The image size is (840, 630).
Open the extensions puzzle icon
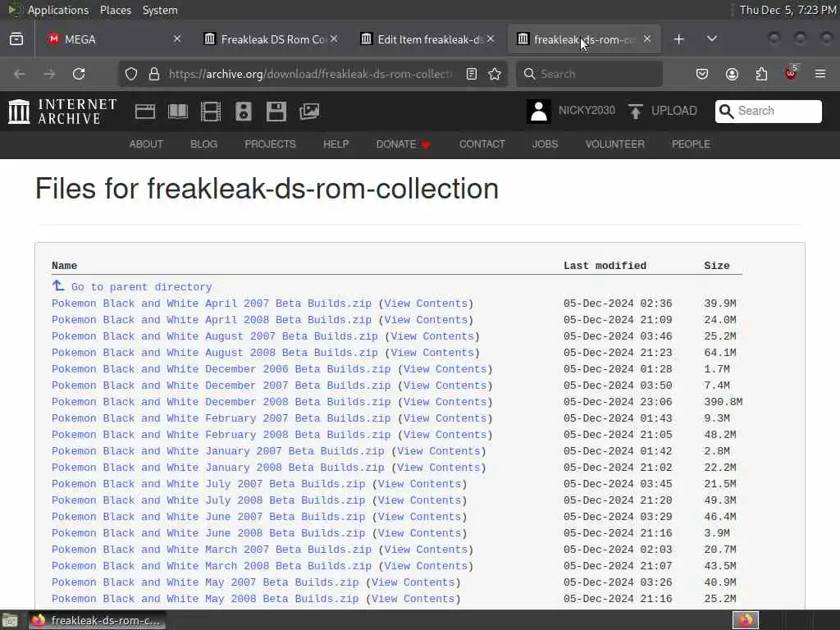(x=761, y=73)
